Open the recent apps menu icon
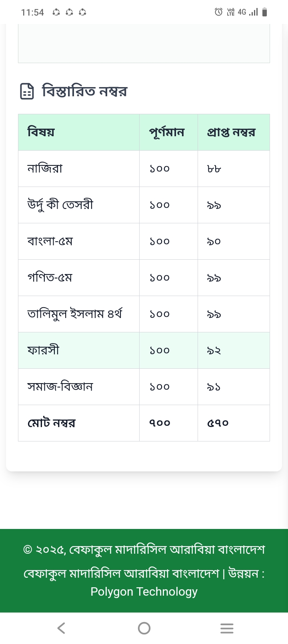 pos(227,628)
